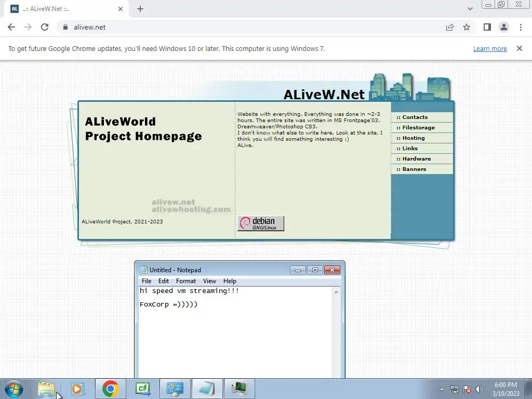Open the Windows Start orb
The image size is (532, 399).
pos(14,389)
